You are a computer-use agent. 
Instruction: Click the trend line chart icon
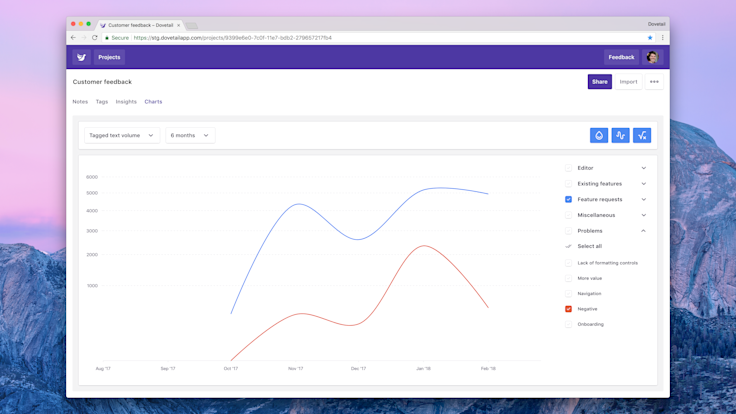click(642, 136)
